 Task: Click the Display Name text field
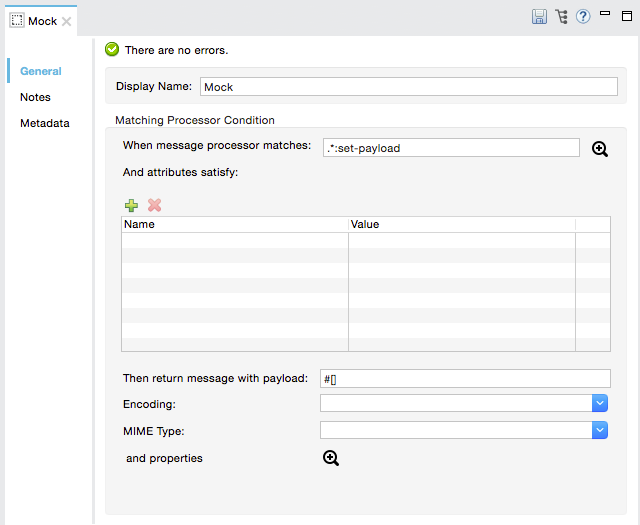[x=408, y=87]
